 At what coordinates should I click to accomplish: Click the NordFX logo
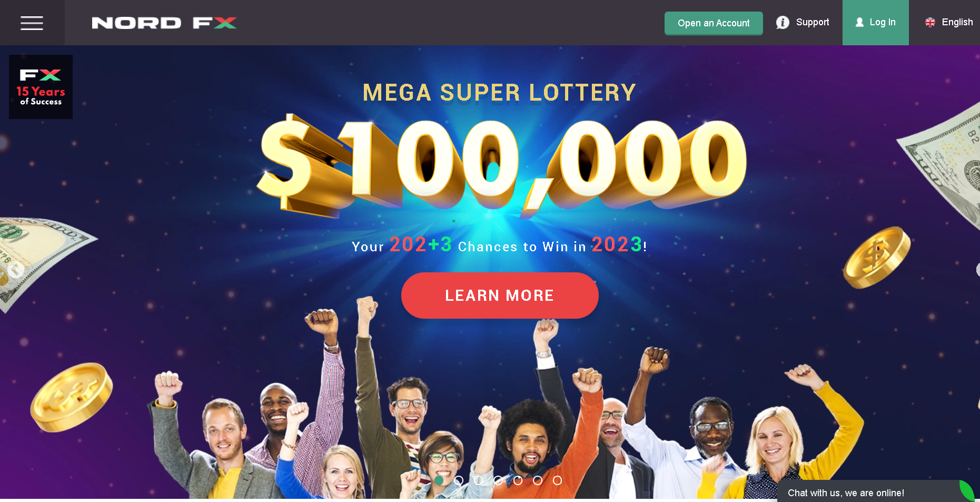[164, 23]
